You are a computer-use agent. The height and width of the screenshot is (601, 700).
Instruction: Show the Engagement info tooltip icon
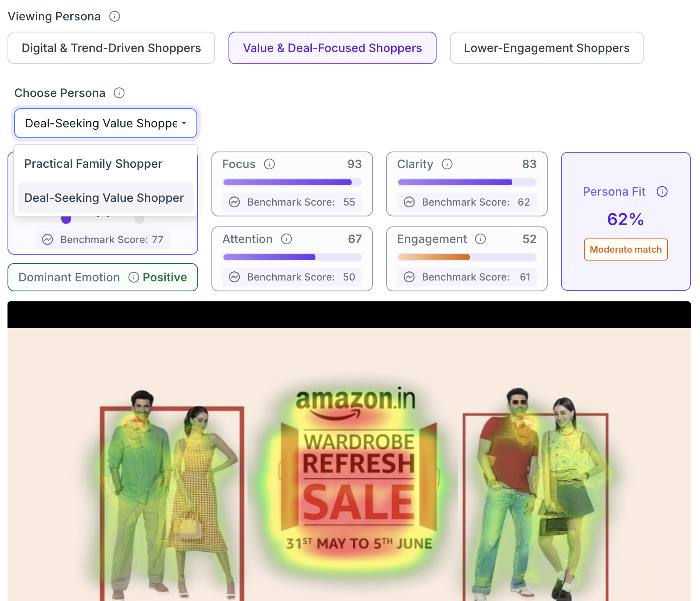pyautogui.click(x=480, y=239)
